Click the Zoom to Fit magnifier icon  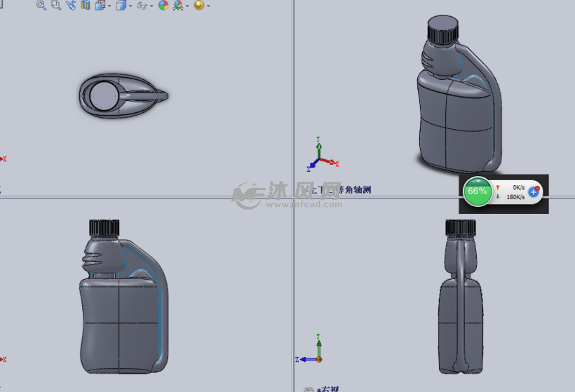coord(41,5)
